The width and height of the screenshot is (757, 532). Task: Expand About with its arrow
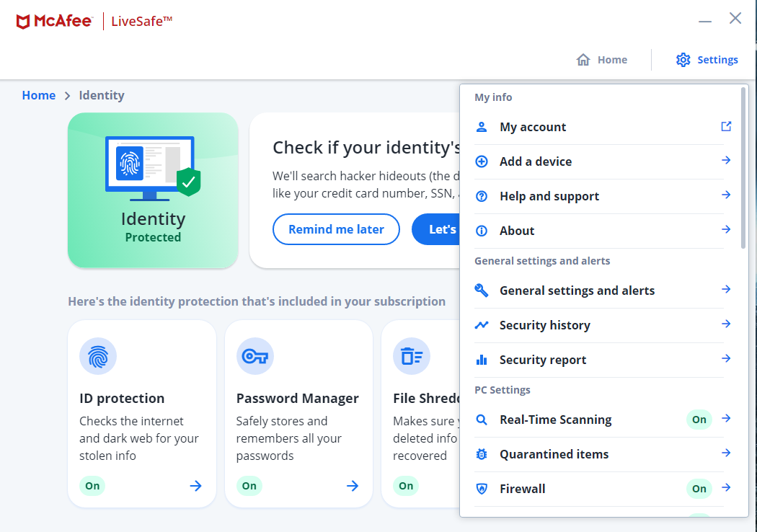point(725,229)
